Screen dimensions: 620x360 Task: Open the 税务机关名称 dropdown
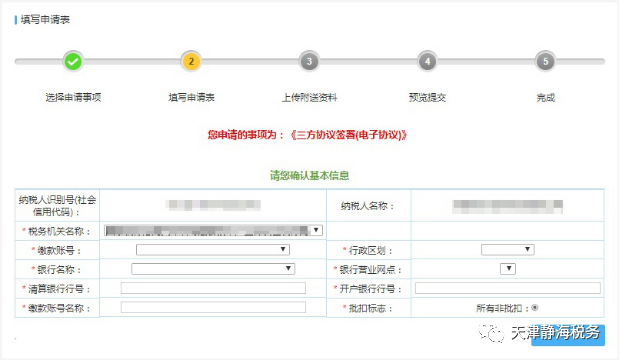(214, 230)
